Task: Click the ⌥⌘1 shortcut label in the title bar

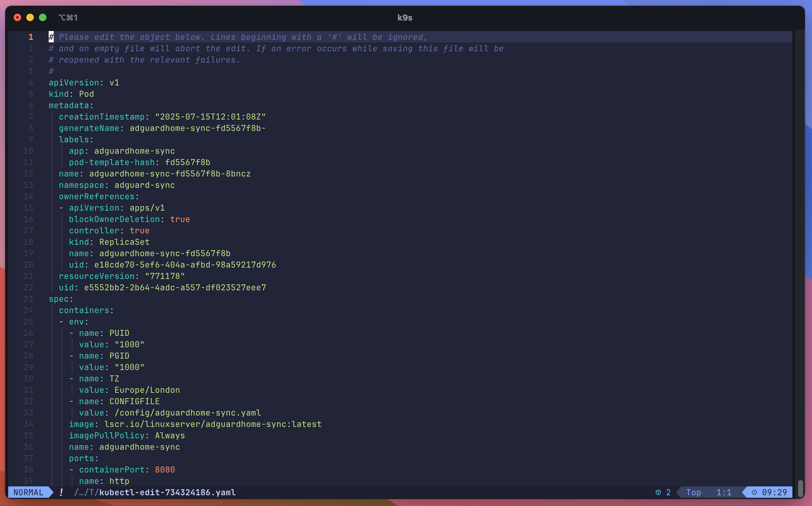Action: [x=68, y=18]
